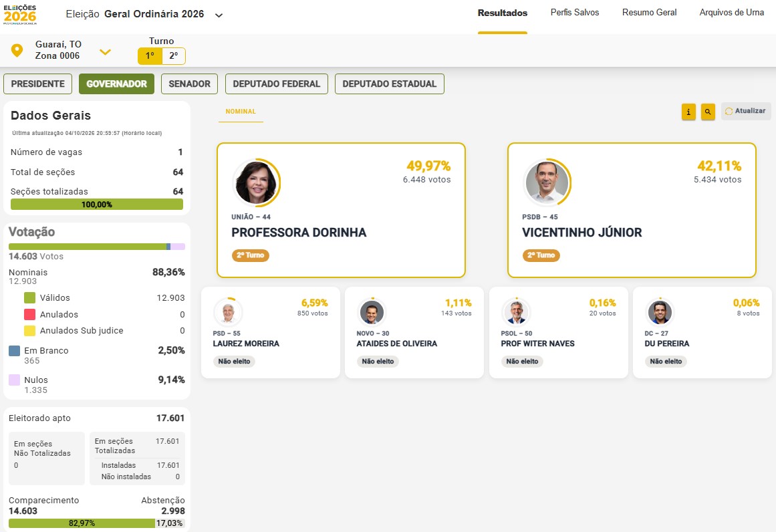The image size is (776, 532).
Task: Select the SENADOR office button
Action: click(190, 84)
